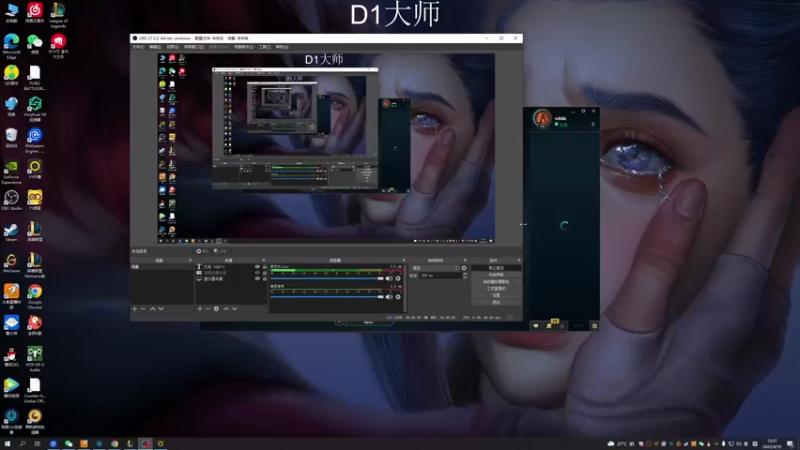This screenshot has width=800, height=450.
Task: Pop out the Controls dock panel
Action: (519, 260)
